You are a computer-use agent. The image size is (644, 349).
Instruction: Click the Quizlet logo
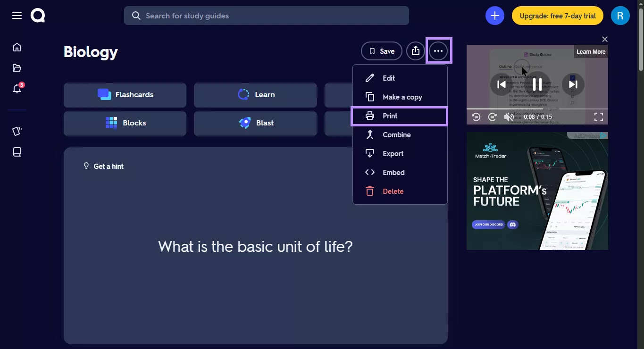coord(37,15)
